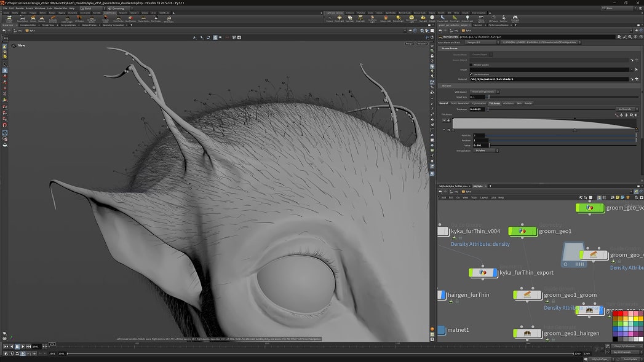Viewport: 644px width, 362px height.
Task: Select the Gamepad Camera shelf tool
Action: click(x=515, y=18)
